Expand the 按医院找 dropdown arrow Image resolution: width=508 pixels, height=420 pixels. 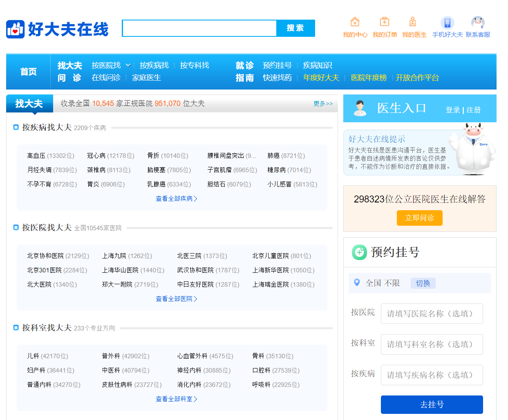(128, 65)
